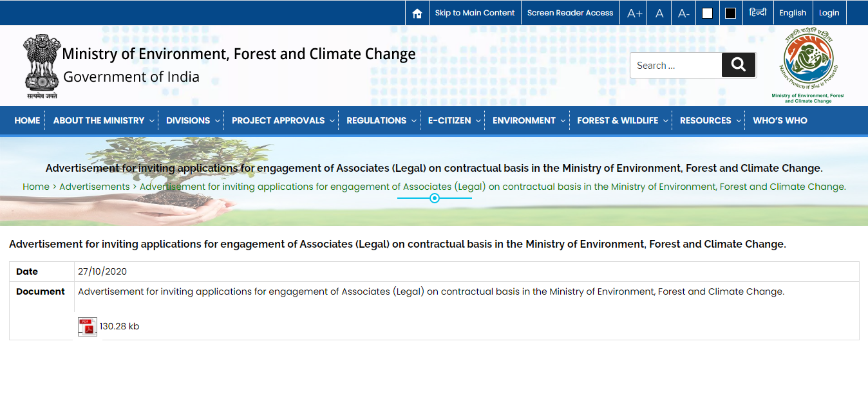Decrease font size with A-
Screen dimensions: 868x395
point(684,13)
